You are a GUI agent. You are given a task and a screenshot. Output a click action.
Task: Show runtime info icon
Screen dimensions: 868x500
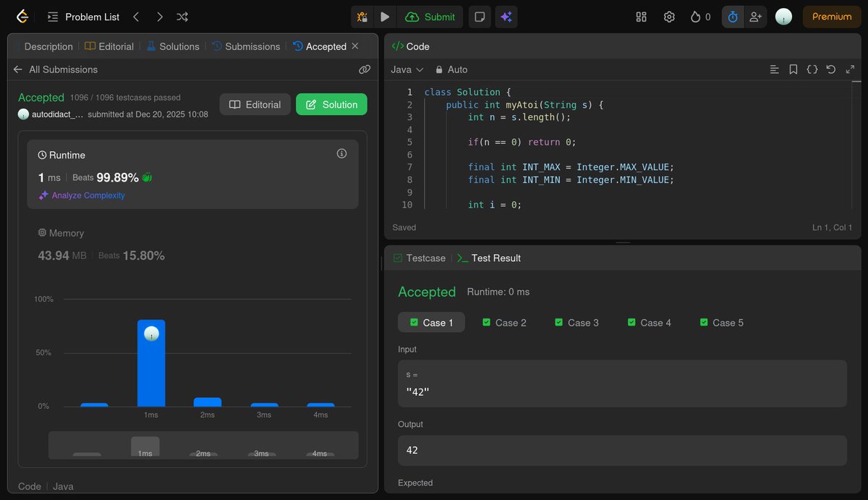click(x=342, y=153)
